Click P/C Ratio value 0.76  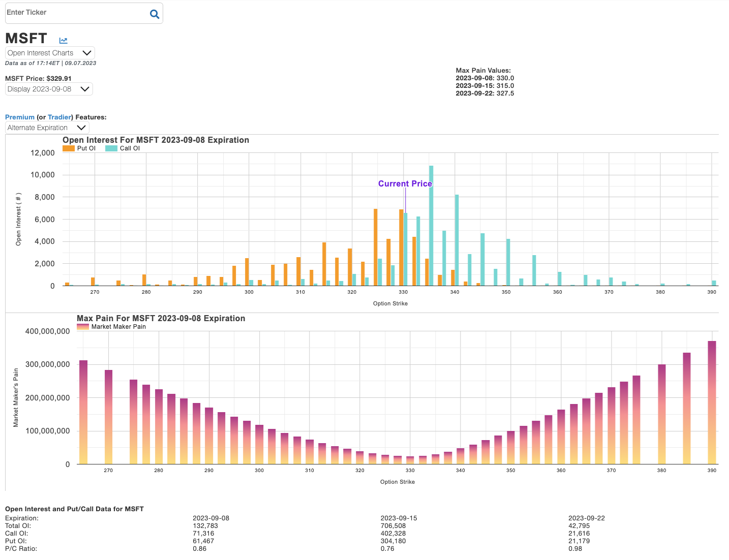click(387, 549)
